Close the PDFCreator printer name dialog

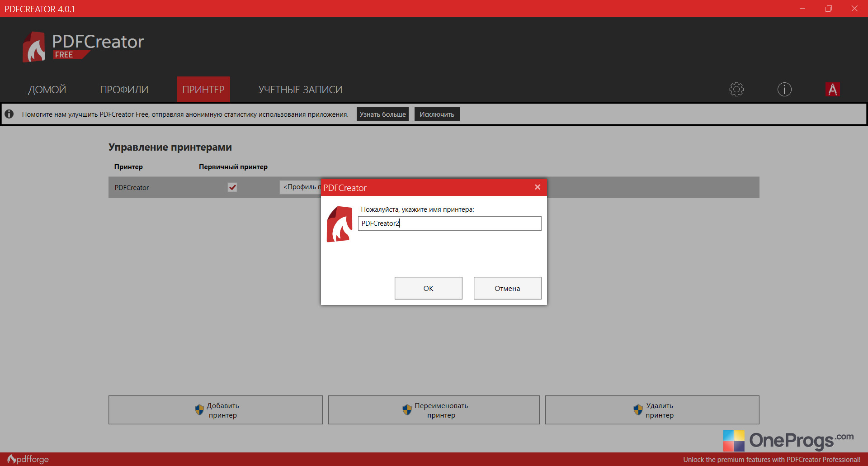tap(538, 187)
